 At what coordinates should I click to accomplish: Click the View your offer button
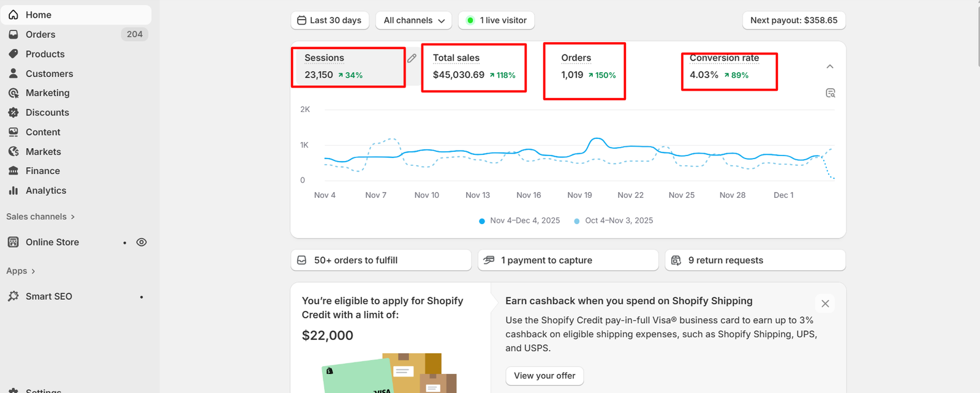click(x=545, y=376)
